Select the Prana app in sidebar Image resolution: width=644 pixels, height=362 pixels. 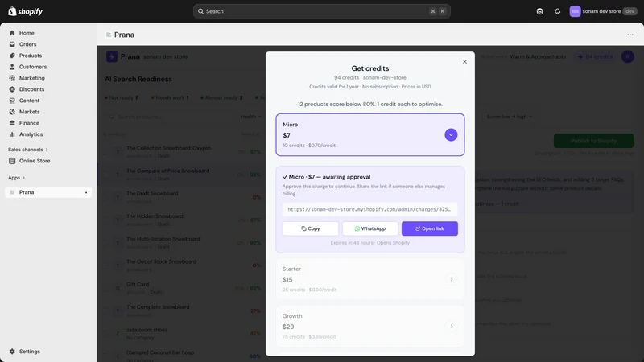pos(48,192)
